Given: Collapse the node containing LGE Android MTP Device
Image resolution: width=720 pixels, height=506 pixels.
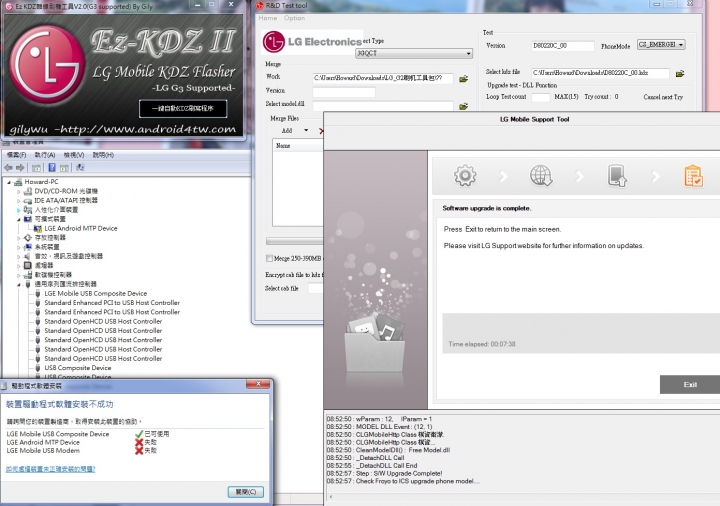Looking at the screenshot, I should coord(19,219).
